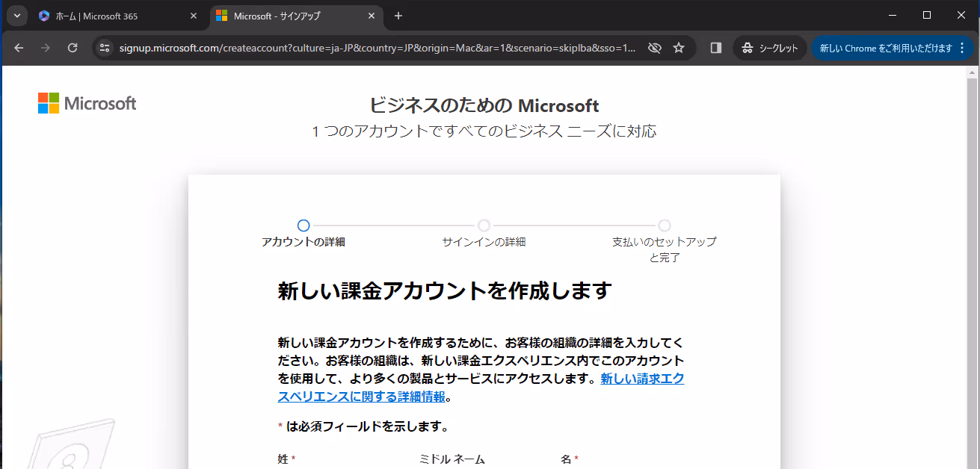Click the 新しい Chrome をご利用いただけます update button

886,48
